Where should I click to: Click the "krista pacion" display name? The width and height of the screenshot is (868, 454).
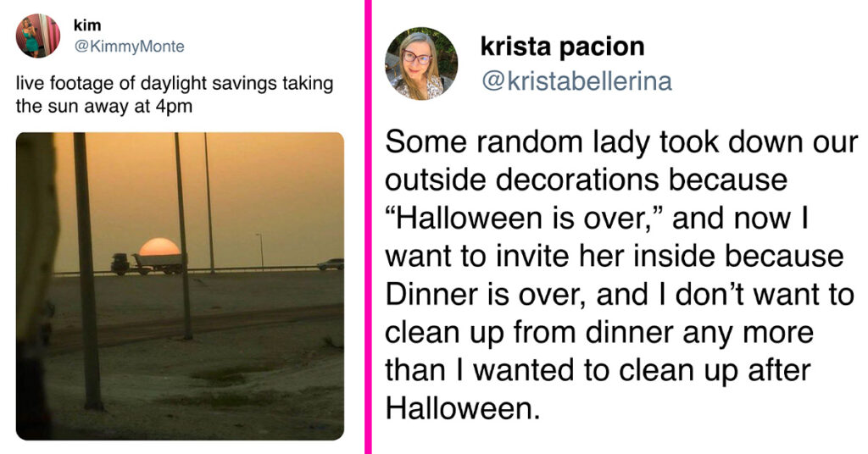pyautogui.click(x=563, y=47)
